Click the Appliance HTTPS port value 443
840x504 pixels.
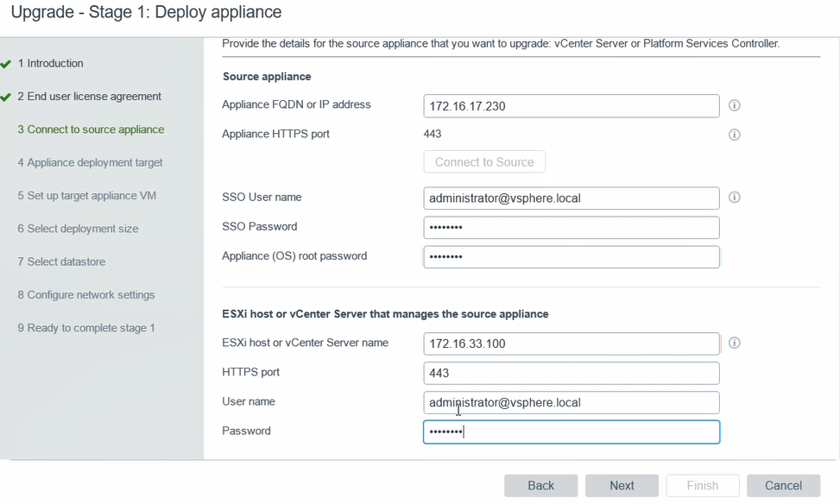coord(433,134)
